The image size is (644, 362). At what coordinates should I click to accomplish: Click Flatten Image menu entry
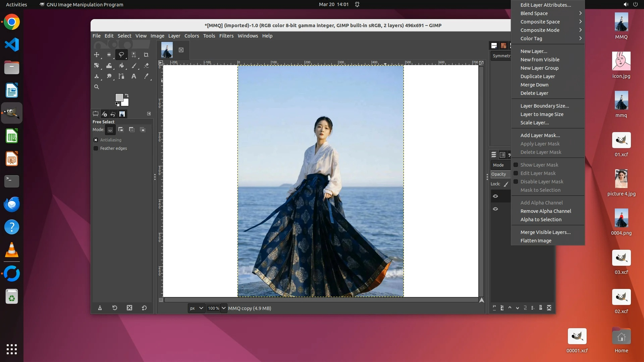(x=536, y=241)
